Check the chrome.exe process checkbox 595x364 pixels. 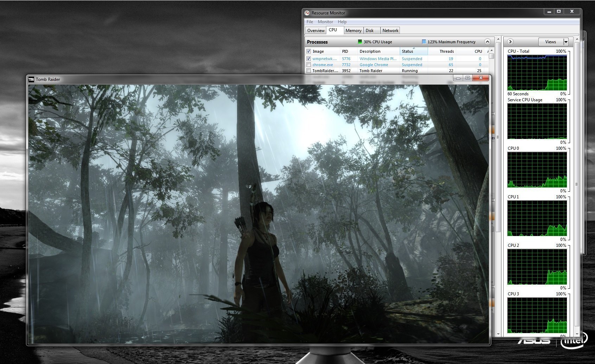click(x=309, y=65)
